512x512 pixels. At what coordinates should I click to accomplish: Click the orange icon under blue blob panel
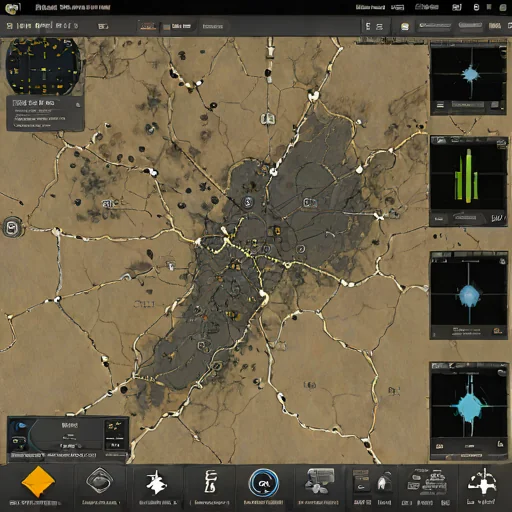(497, 331)
